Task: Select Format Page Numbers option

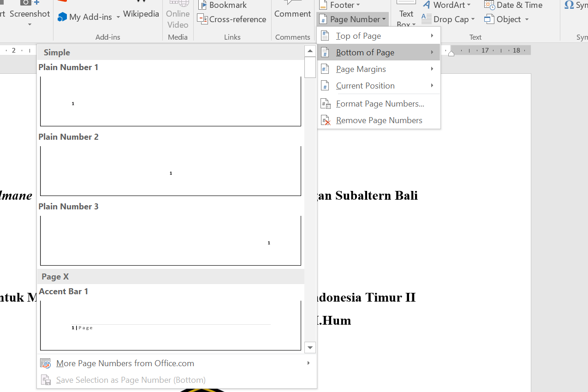Action: tap(379, 104)
